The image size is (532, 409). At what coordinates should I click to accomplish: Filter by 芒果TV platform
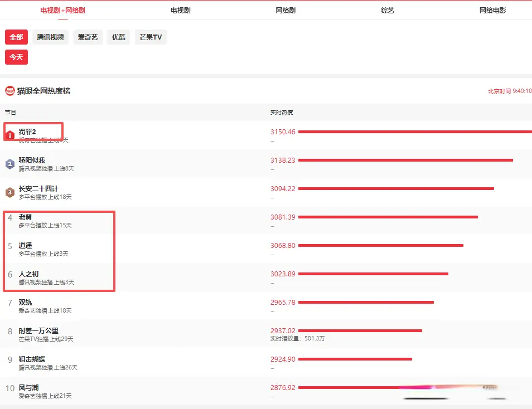(151, 37)
